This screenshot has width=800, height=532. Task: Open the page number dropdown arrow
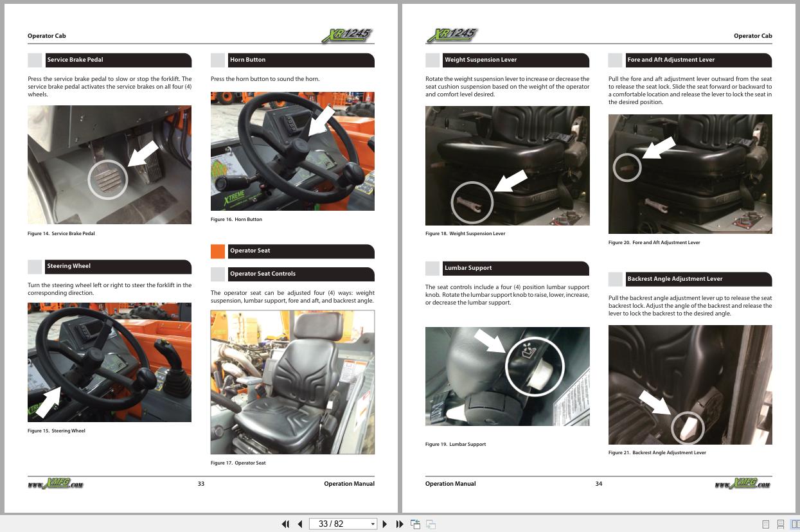[x=373, y=524]
